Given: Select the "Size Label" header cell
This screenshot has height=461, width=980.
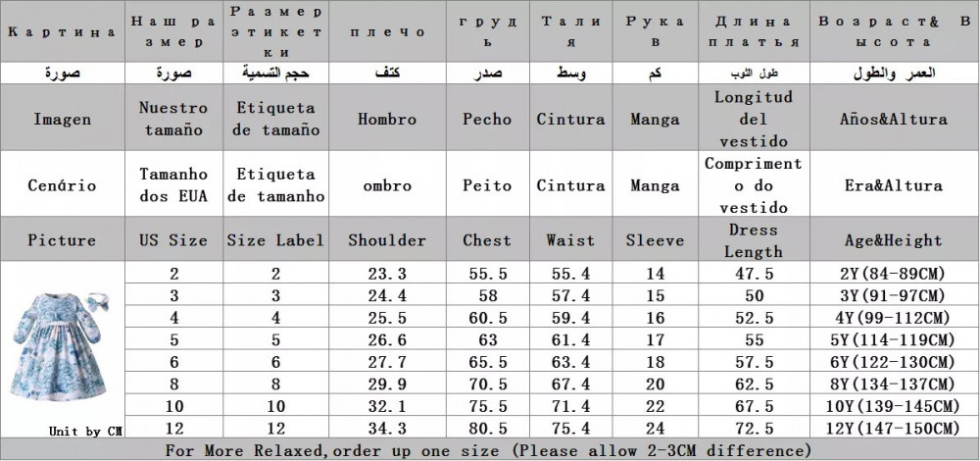Looking at the screenshot, I should (x=276, y=240).
